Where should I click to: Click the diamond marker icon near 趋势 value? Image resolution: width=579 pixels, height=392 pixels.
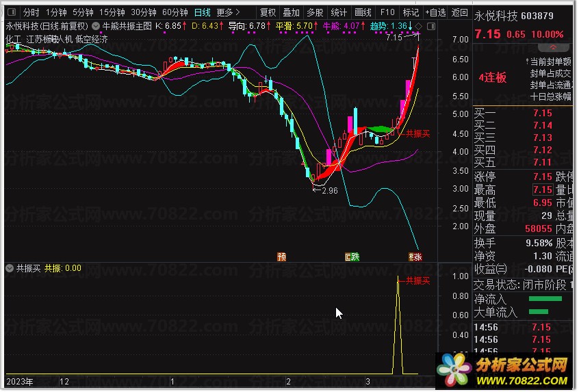click(x=418, y=26)
